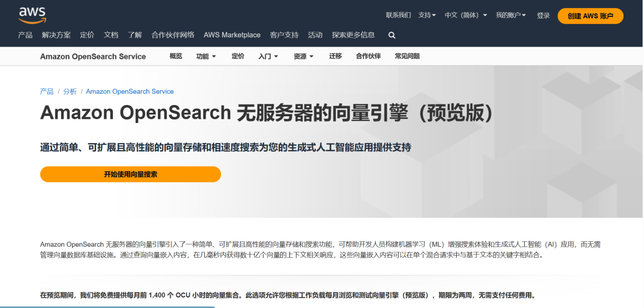This screenshot has height=308, width=644.
Task: Open 探索更多信息 menu
Action: coord(353,35)
